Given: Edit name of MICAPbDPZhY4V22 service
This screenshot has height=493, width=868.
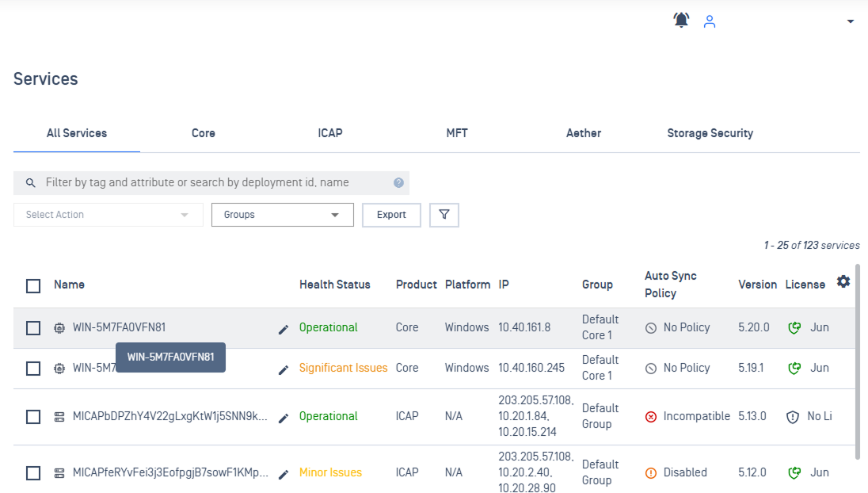Looking at the screenshot, I should tap(284, 418).
